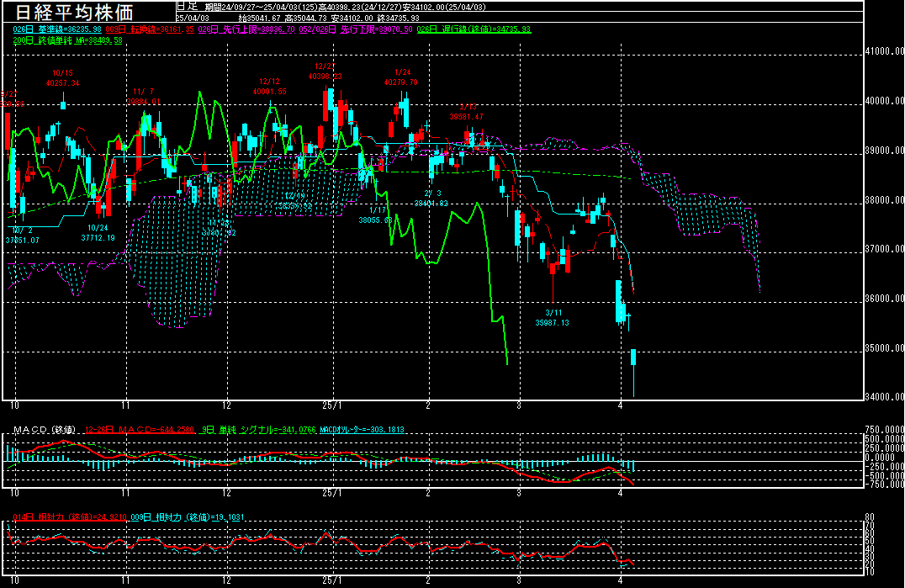Click the 日経平均株価 chart title
This screenshot has height=588, width=905.
[x=74, y=12]
